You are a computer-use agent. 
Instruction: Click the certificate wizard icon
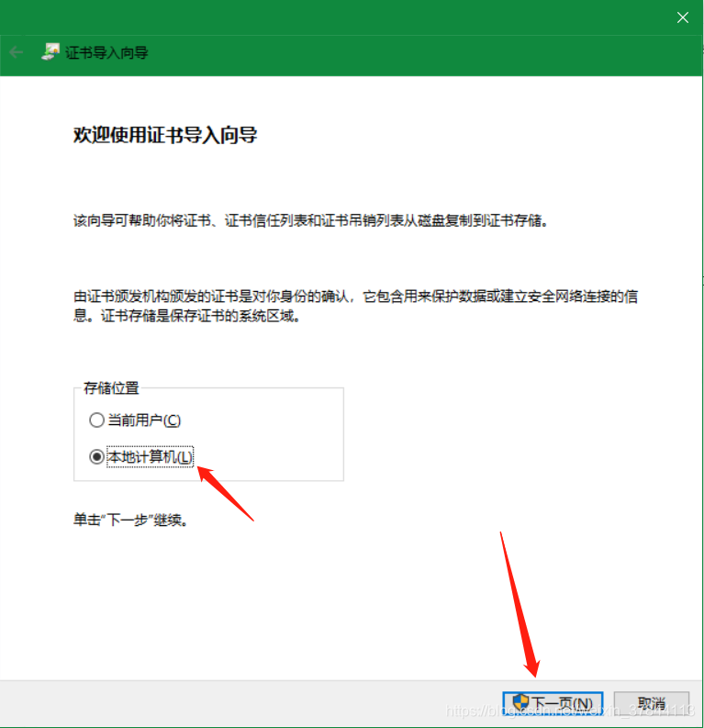tap(50, 52)
